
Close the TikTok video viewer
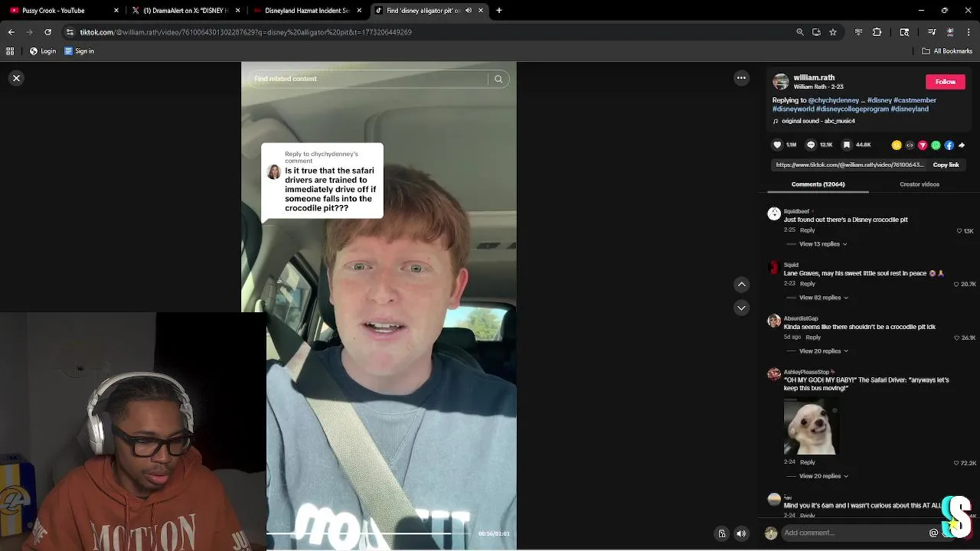(16, 78)
